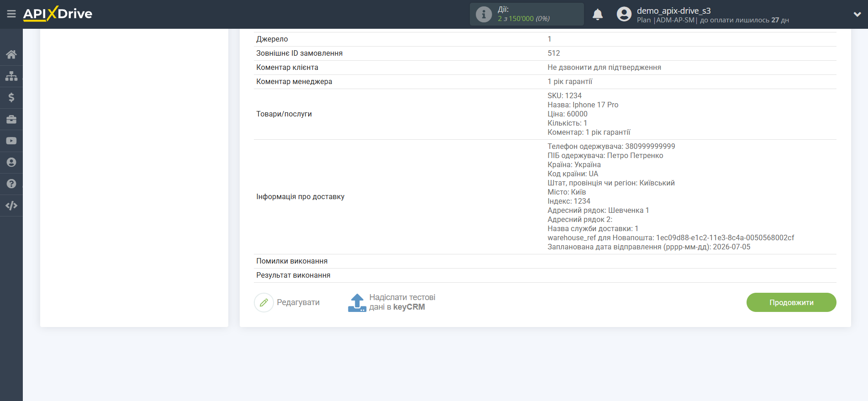
Task: Open the briefcase icon in sidebar
Action: pyautogui.click(x=11, y=119)
